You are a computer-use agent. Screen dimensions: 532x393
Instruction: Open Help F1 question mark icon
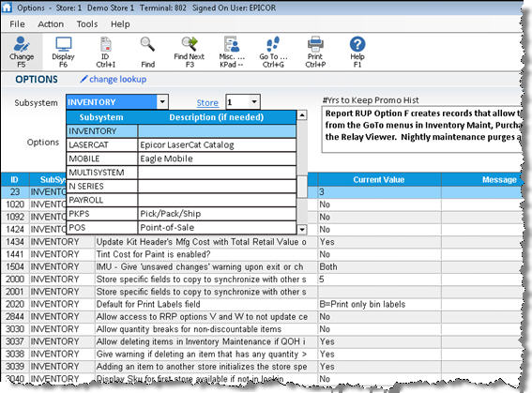click(357, 44)
